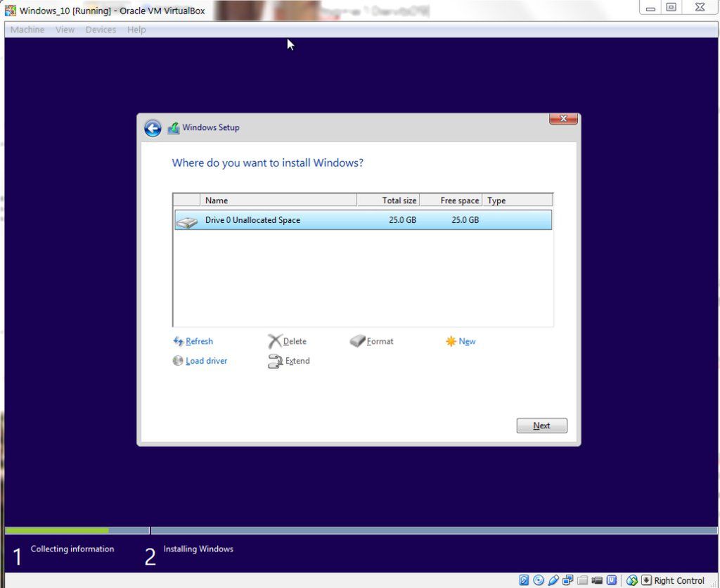This screenshot has width=720, height=588.
Task: Open the Devices menu
Action: click(101, 30)
